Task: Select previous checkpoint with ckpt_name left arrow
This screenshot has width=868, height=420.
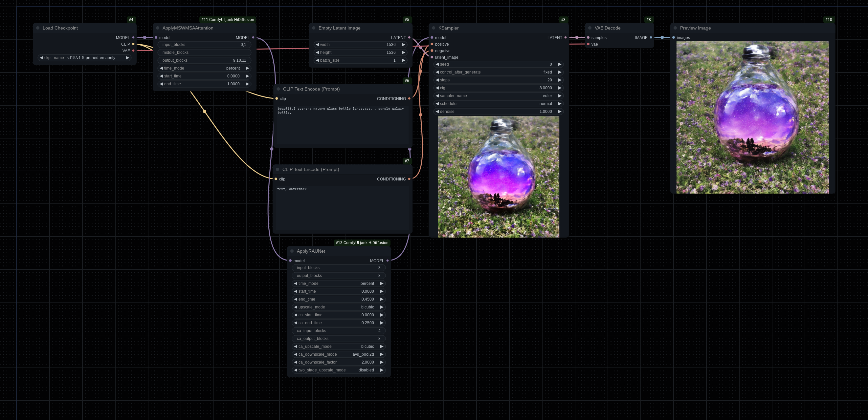Action: (41, 57)
